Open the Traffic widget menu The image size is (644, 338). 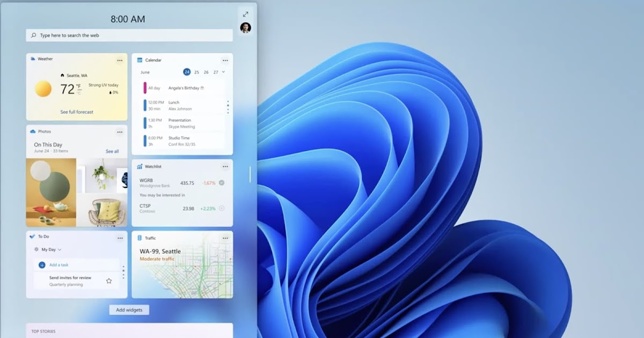point(225,238)
